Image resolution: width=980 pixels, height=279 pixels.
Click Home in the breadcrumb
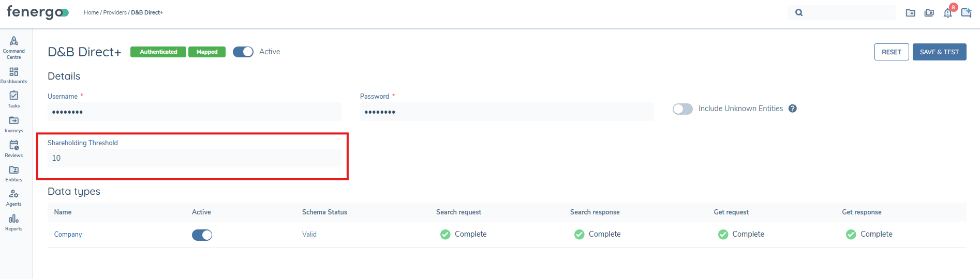coord(91,12)
